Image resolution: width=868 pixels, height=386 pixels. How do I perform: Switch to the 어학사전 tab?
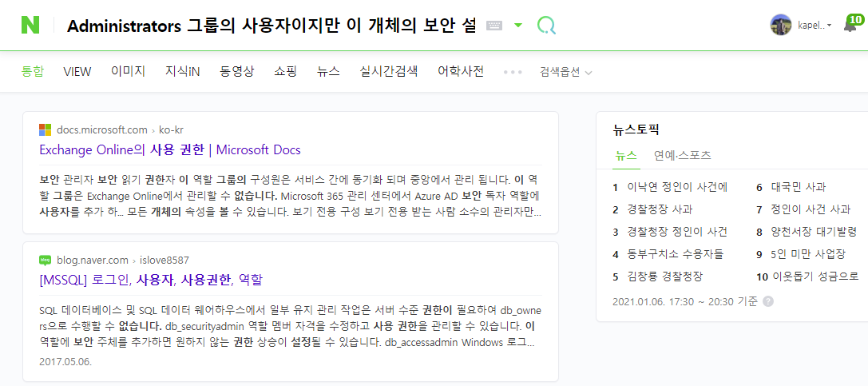coord(461,71)
